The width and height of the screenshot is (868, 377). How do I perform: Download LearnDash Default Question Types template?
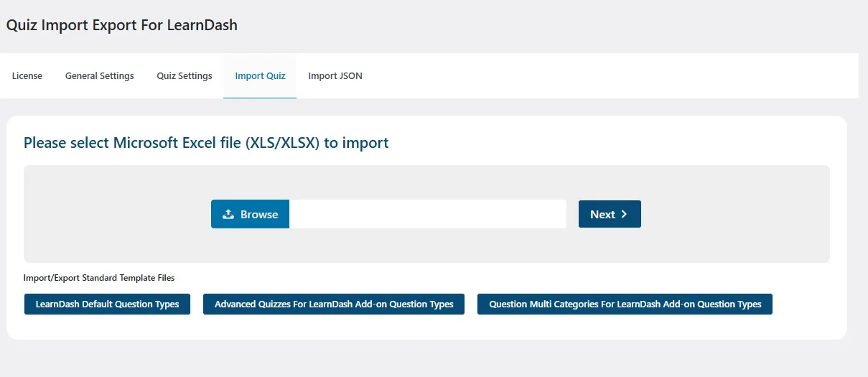(x=107, y=304)
